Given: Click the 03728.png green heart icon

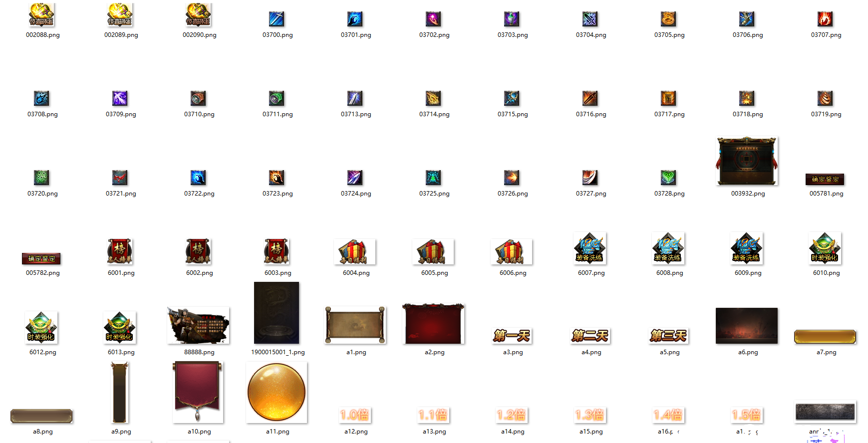Looking at the screenshot, I should point(668,178).
